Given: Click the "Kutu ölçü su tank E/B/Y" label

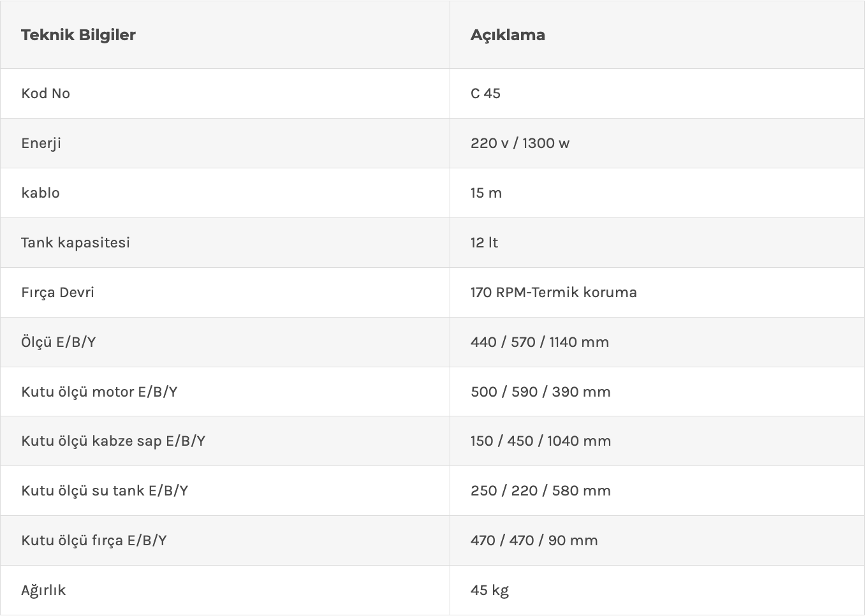Looking at the screenshot, I should 105,491.
